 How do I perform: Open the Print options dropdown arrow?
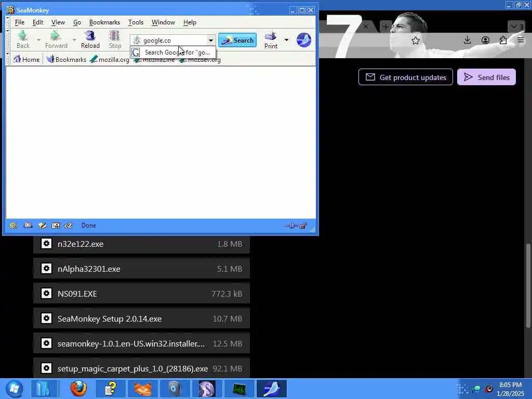coord(286,40)
